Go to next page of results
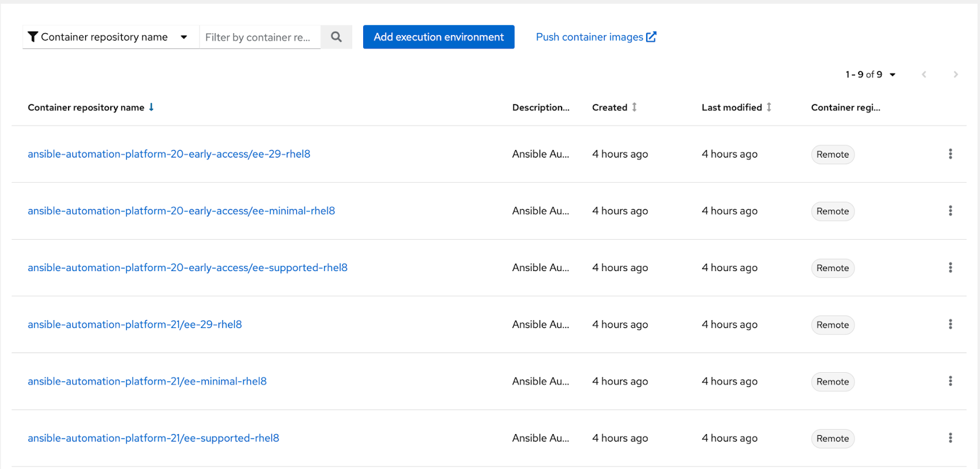Viewport: 980px width, 469px height. pos(956,74)
